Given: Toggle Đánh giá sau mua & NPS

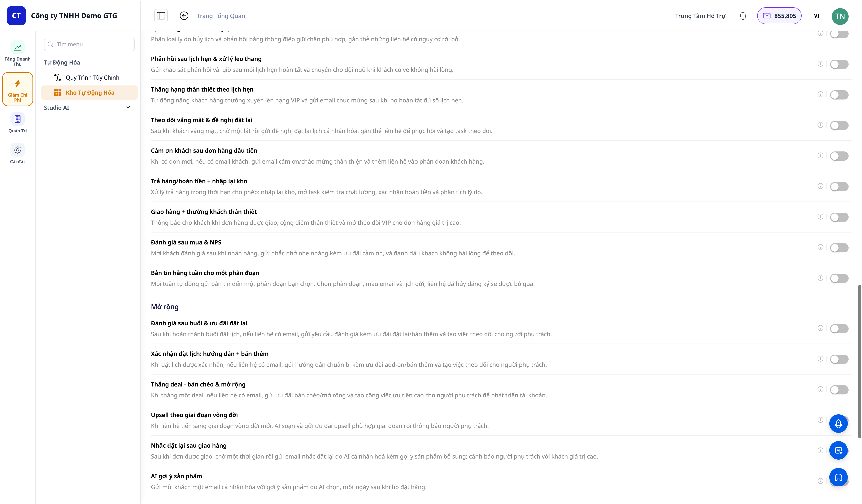Looking at the screenshot, I should click(x=839, y=248).
